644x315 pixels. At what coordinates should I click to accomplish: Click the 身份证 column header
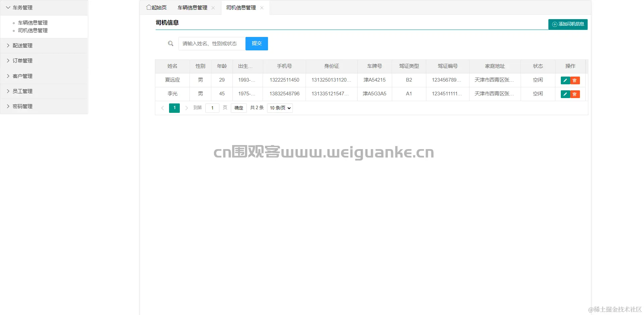click(x=331, y=66)
